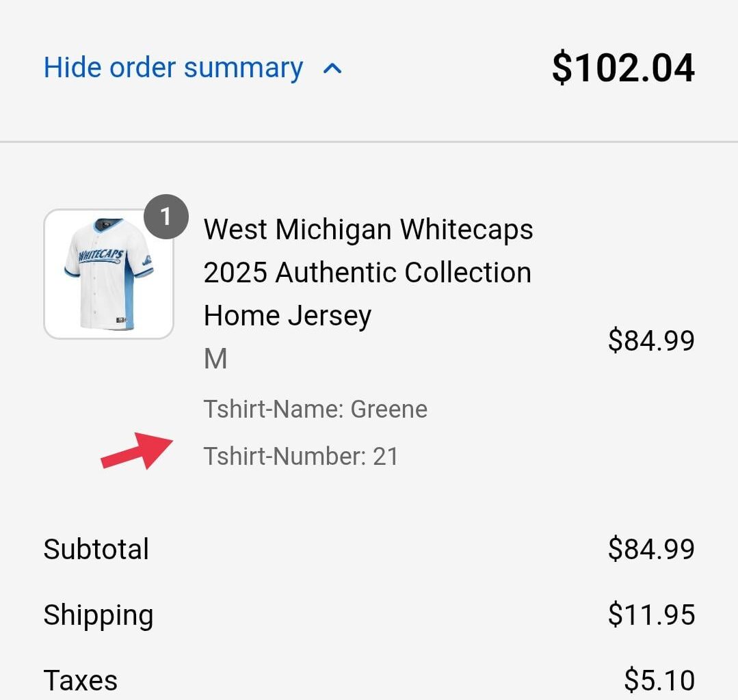Select the 2025 Authentic Collection product description line
This screenshot has height=700, width=738.
[367, 271]
